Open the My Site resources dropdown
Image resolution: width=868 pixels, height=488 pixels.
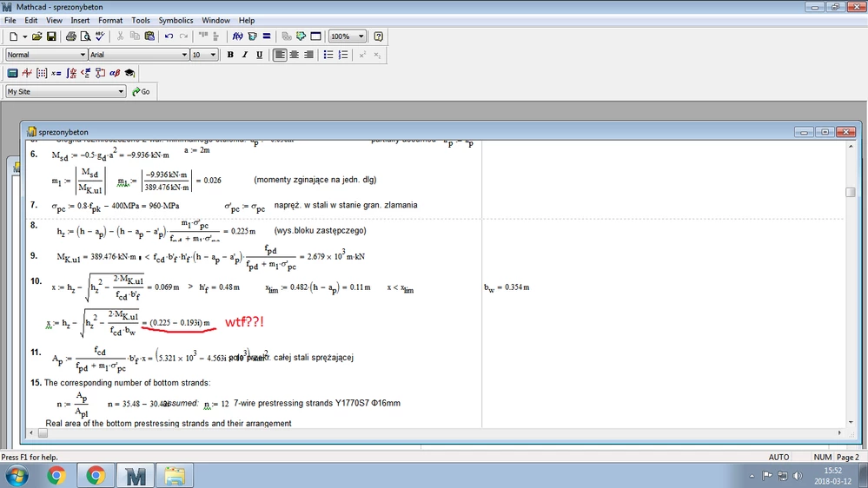coord(121,92)
